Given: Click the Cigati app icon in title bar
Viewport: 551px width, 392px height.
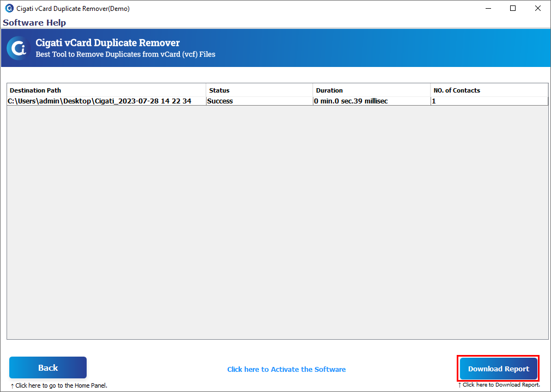Looking at the screenshot, I should 9,8.
